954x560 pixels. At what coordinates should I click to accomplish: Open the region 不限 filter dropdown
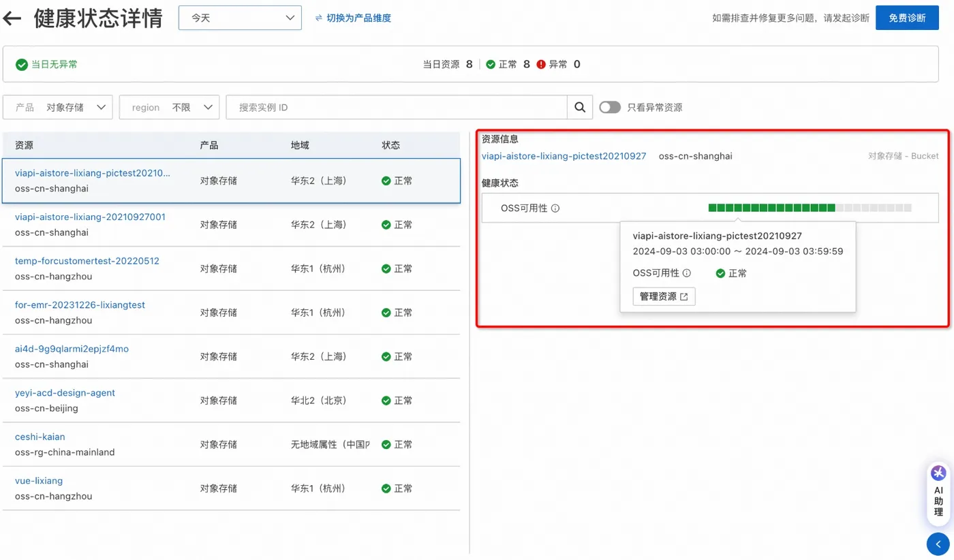click(169, 107)
